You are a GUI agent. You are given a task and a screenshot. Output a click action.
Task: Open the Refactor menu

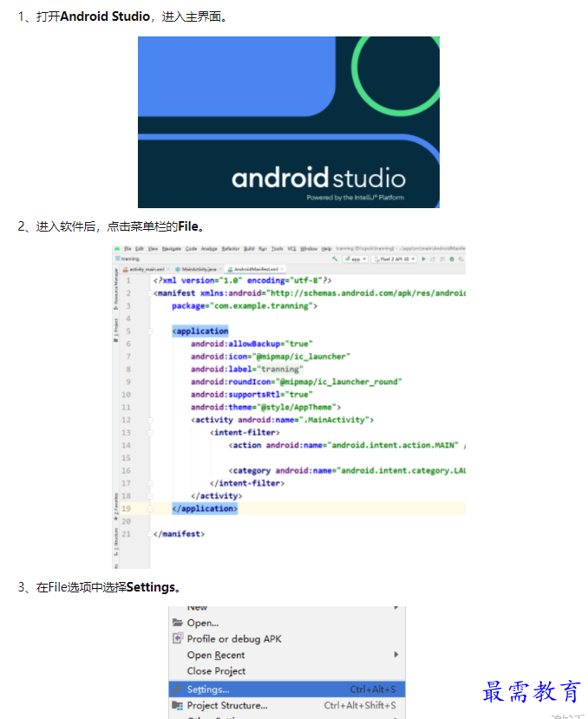(231, 249)
